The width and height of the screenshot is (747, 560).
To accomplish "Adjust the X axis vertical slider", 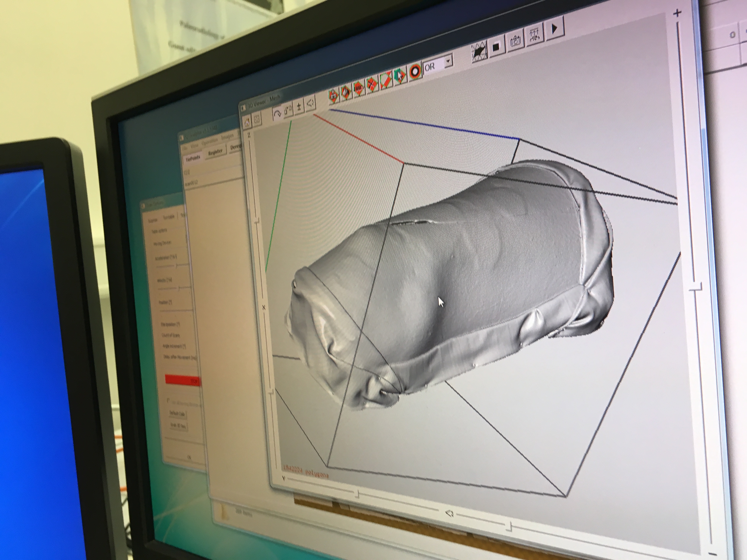I will tap(271, 392).
